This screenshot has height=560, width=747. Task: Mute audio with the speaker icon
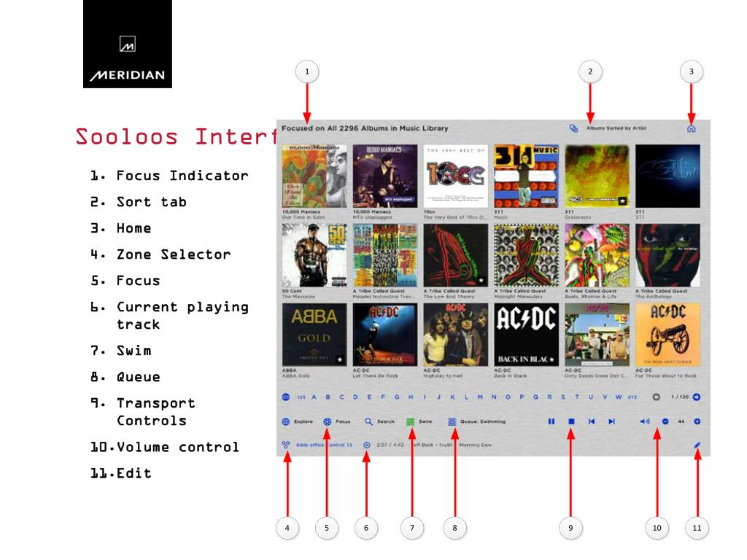(x=645, y=421)
